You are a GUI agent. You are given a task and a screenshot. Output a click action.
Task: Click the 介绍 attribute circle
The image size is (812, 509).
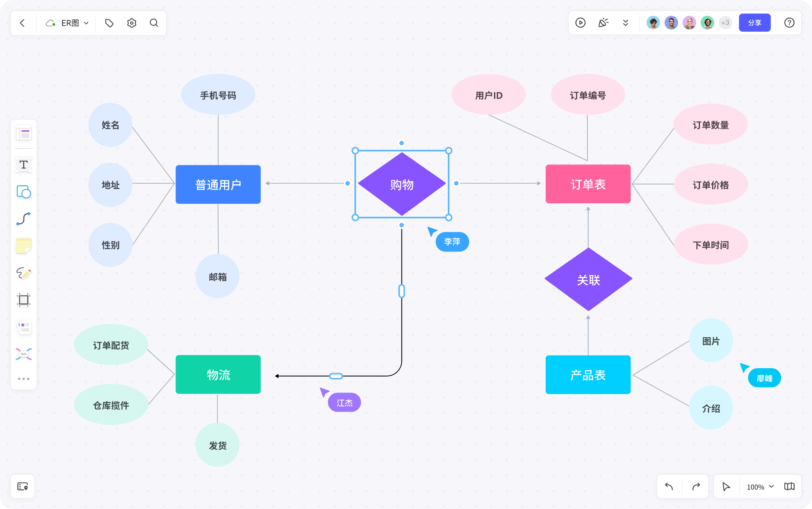coord(711,408)
